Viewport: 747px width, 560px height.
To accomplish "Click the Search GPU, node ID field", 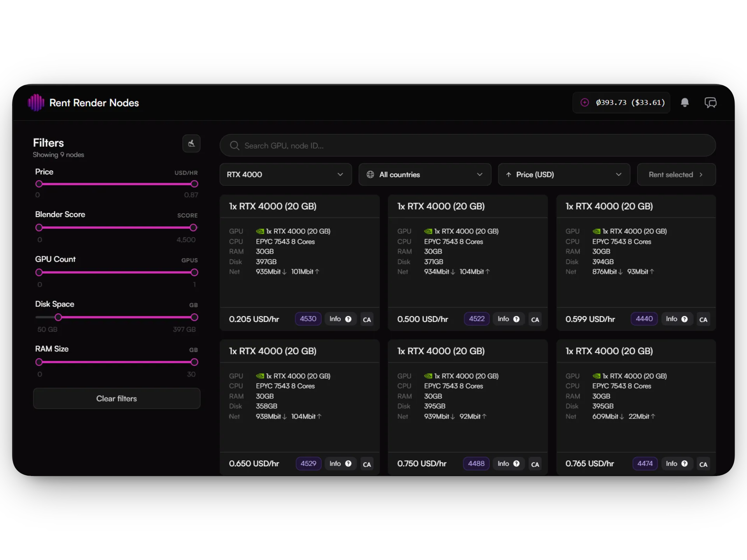I will pyautogui.click(x=468, y=146).
